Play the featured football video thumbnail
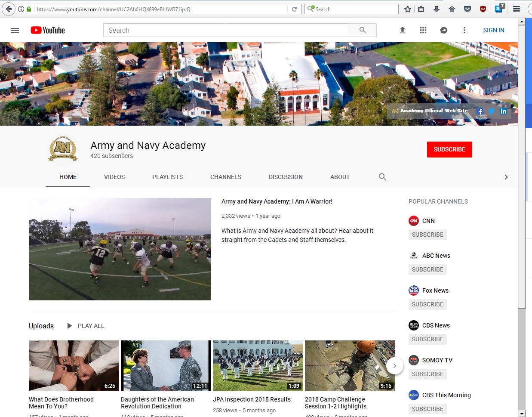Screen dimensions: 532x417 pyautogui.click(x=120, y=249)
